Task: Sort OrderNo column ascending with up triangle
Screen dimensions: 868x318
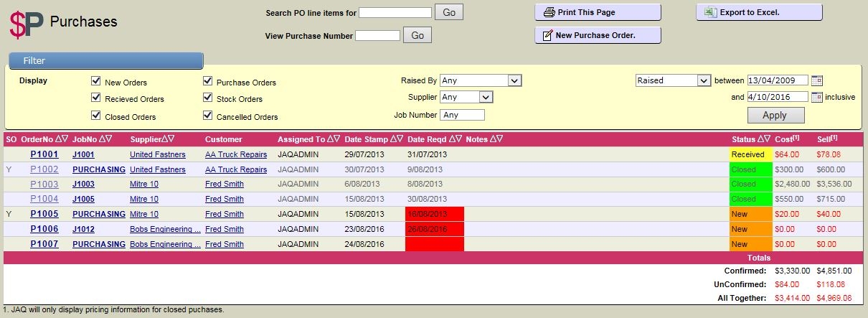Action: [x=58, y=139]
